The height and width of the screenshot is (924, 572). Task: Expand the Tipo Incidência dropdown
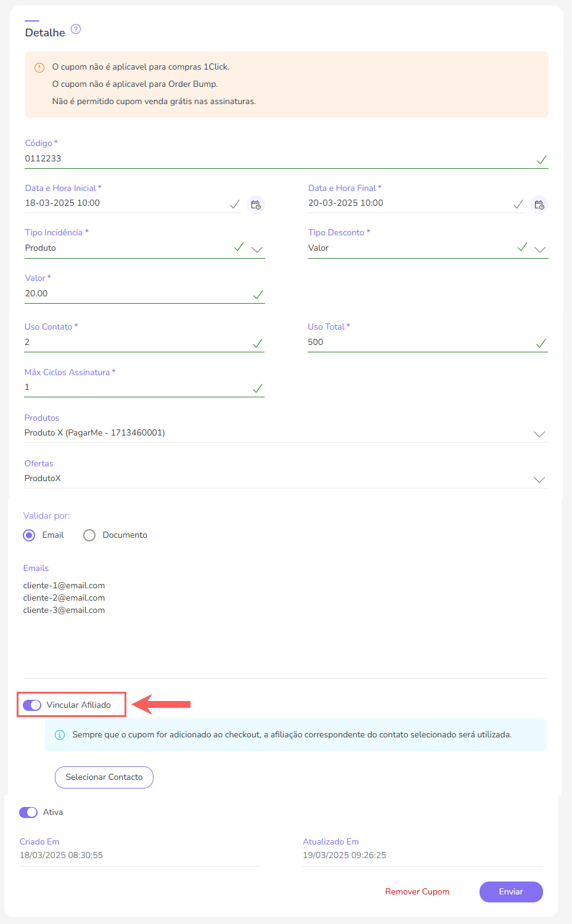257,249
